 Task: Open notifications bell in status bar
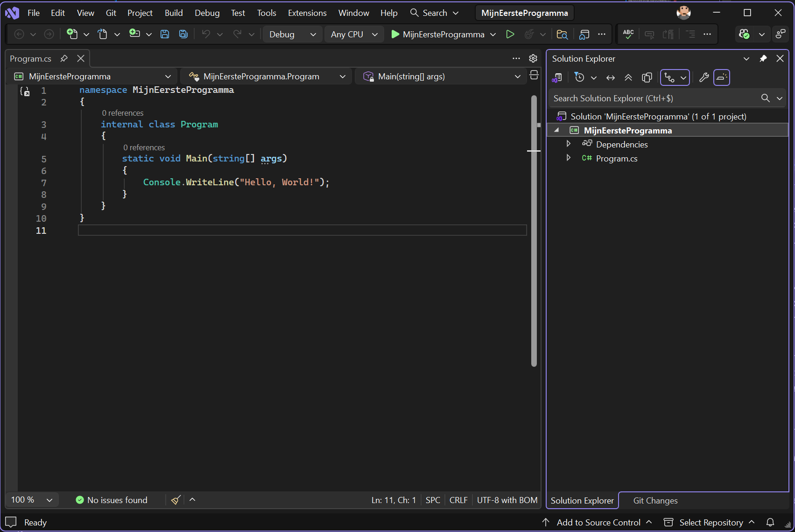click(770, 522)
